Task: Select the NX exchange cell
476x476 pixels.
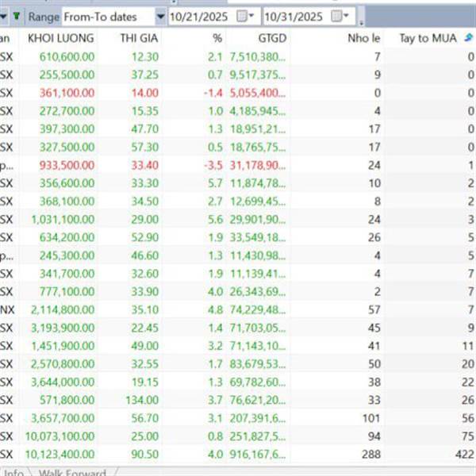Action: pos(7,309)
